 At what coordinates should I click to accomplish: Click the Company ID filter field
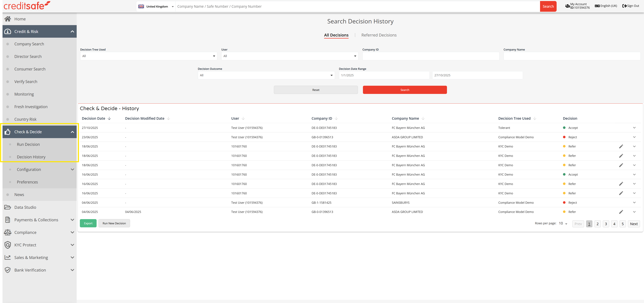(x=431, y=56)
